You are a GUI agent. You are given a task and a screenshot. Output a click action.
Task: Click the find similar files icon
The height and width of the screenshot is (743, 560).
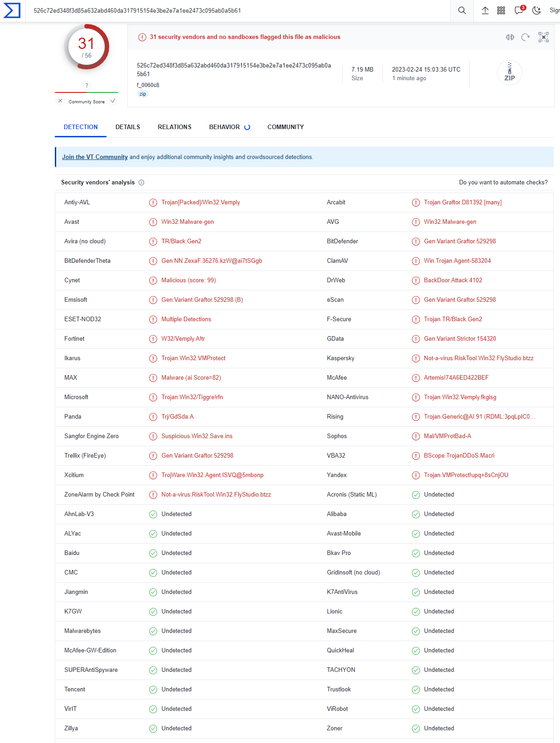coord(510,37)
